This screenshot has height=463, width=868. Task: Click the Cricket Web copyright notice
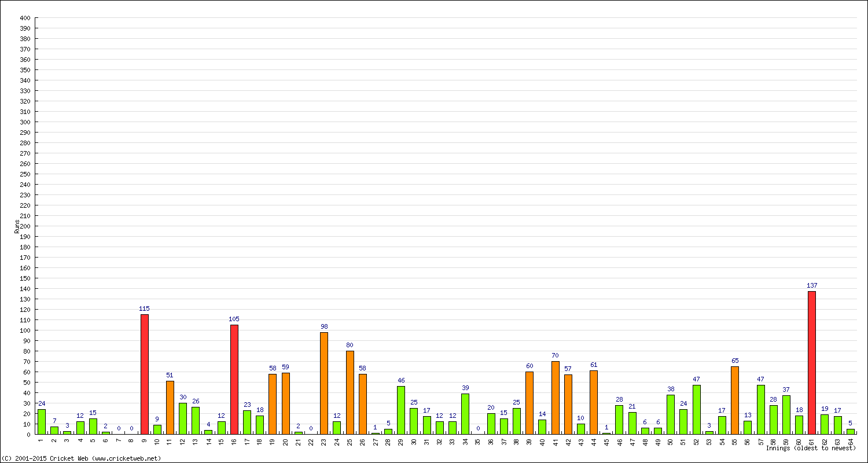(81, 458)
